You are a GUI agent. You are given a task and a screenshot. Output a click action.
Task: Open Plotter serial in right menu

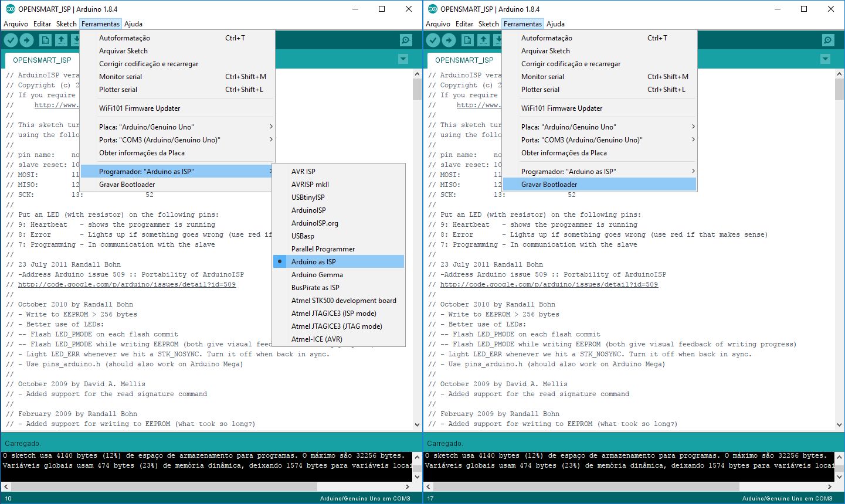[x=600, y=89]
